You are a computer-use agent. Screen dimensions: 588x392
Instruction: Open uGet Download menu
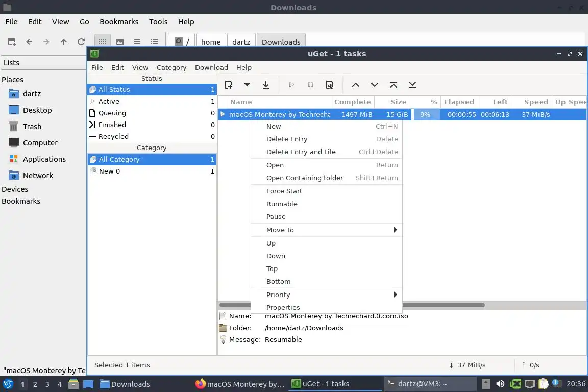pyautogui.click(x=211, y=67)
